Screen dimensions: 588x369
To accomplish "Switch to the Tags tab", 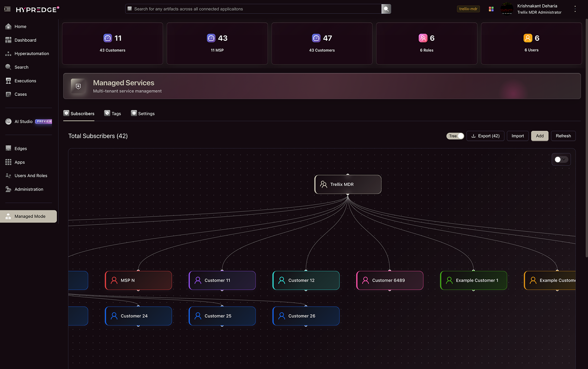I will [112, 113].
